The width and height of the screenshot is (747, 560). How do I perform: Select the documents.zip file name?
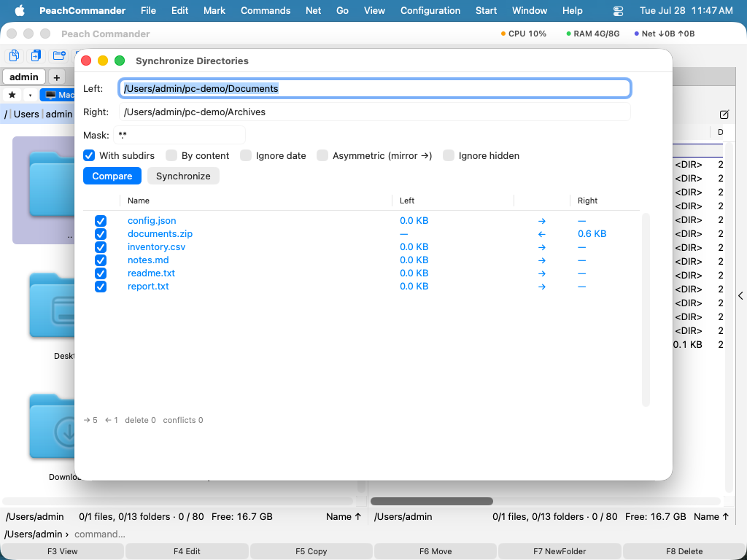[160, 234]
